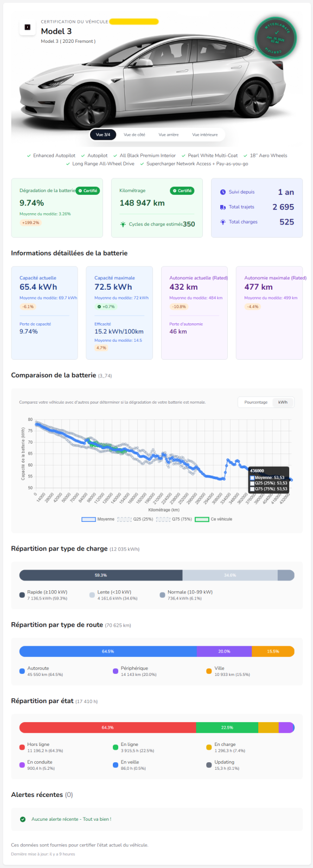
Task: Click the sun icon by Cycles de charge estimés
Action: point(123,224)
